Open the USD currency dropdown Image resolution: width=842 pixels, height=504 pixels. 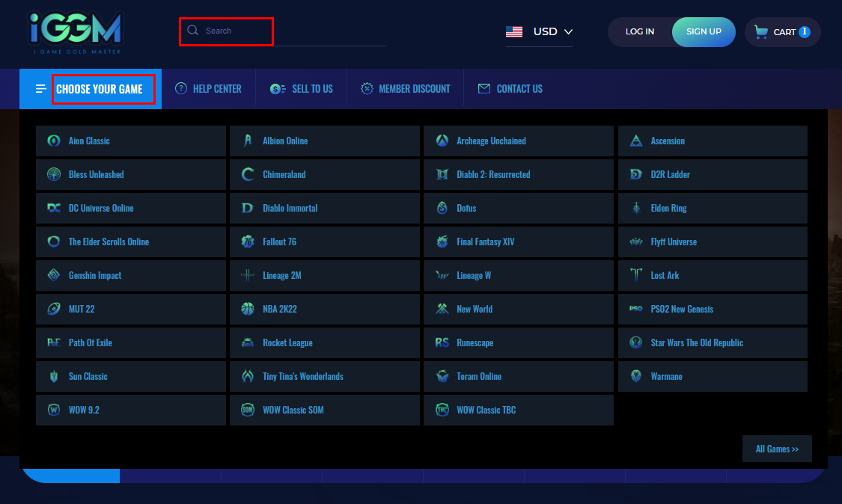[539, 31]
